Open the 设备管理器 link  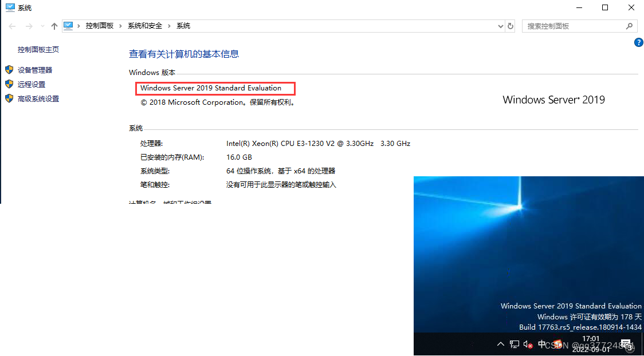click(35, 70)
